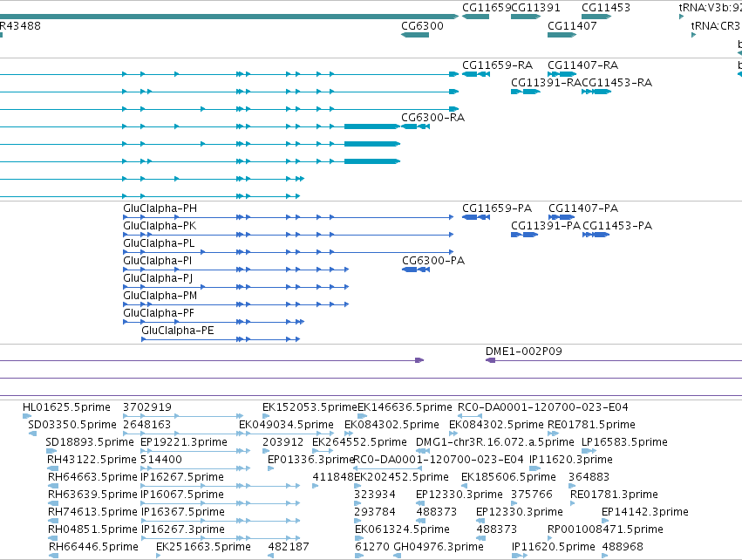Click the 3702919 feature label
This screenshot has width=742, height=560.
pos(147,407)
